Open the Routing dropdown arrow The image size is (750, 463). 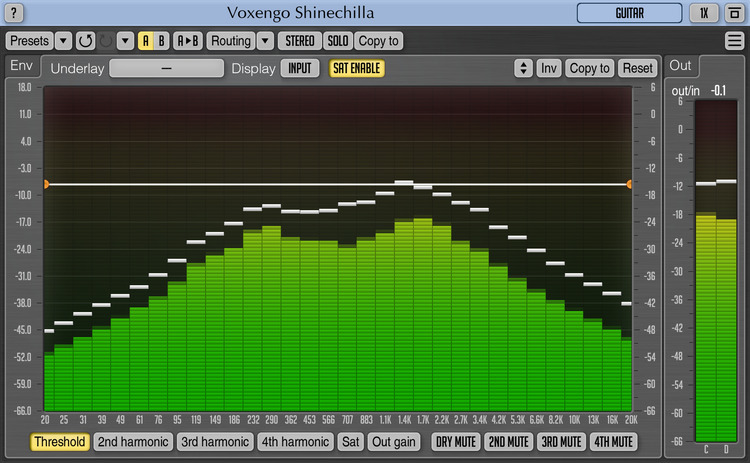tap(265, 41)
